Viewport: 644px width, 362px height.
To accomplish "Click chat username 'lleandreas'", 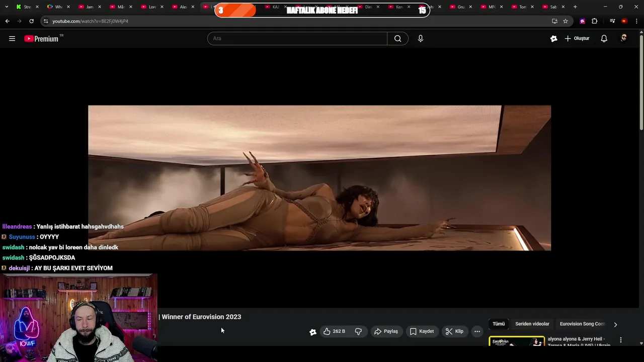I will click(x=17, y=227).
